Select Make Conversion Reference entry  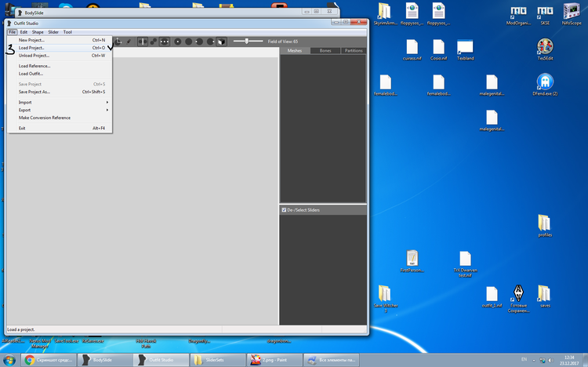[x=60, y=118]
